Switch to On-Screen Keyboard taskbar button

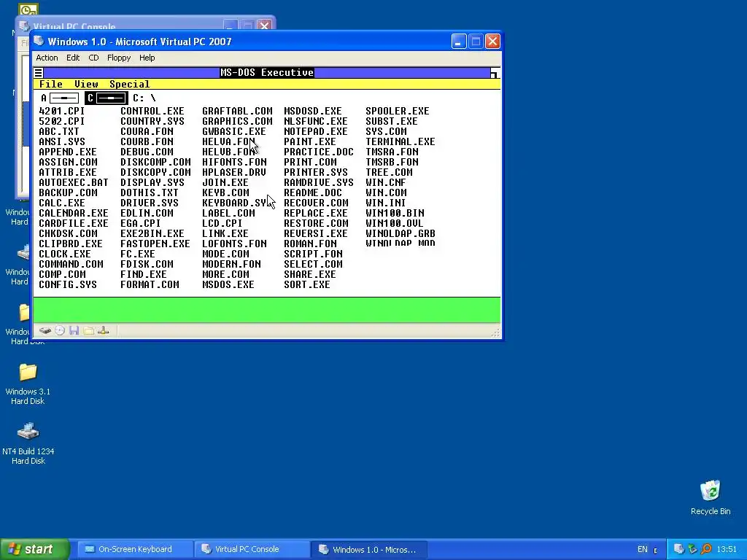pyautogui.click(x=134, y=549)
